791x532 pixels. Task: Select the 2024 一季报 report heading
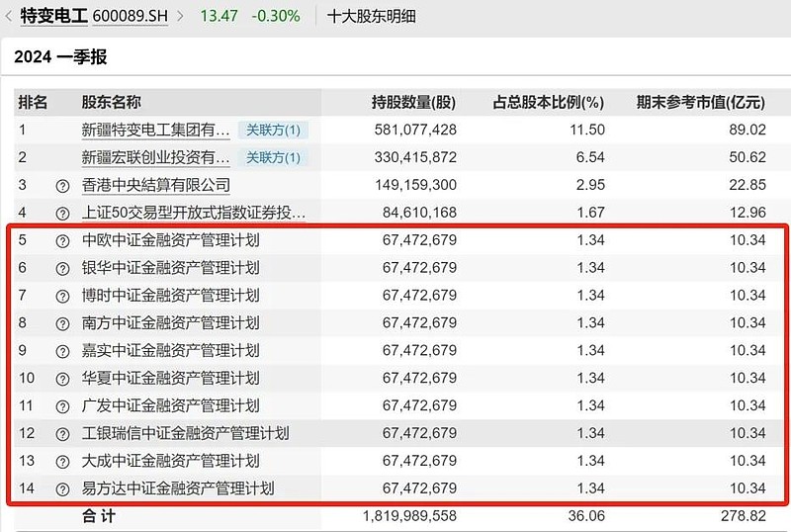pos(60,56)
